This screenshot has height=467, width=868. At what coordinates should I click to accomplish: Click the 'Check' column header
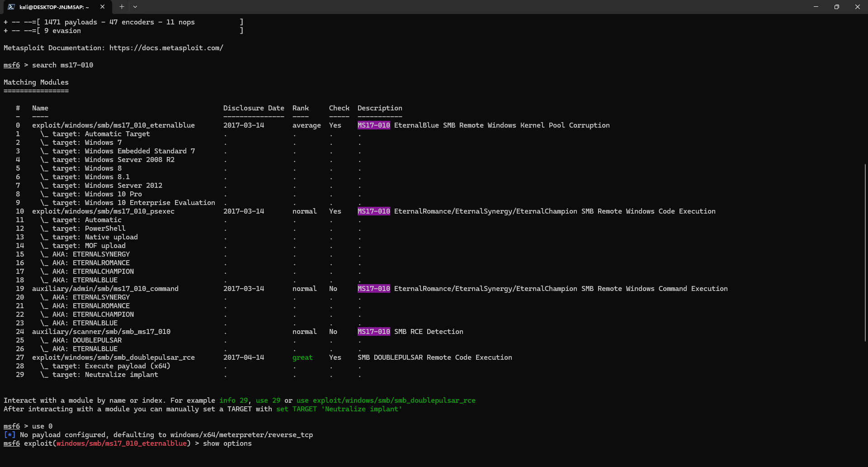tap(339, 108)
